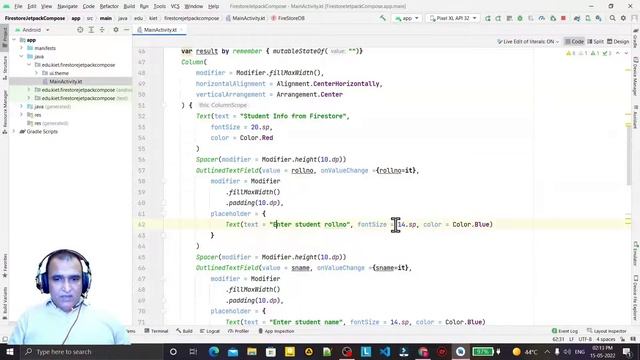Open the Pixel XL API 32 device dropdown
This screenshot has height=360, width=640.
point(453,18)
